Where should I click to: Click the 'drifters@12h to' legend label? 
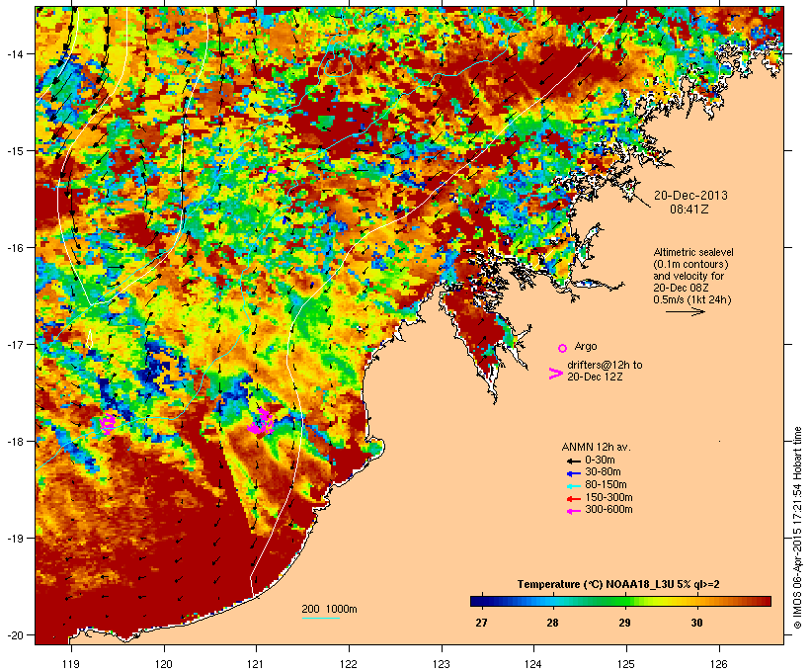click(x=605, y=365)
